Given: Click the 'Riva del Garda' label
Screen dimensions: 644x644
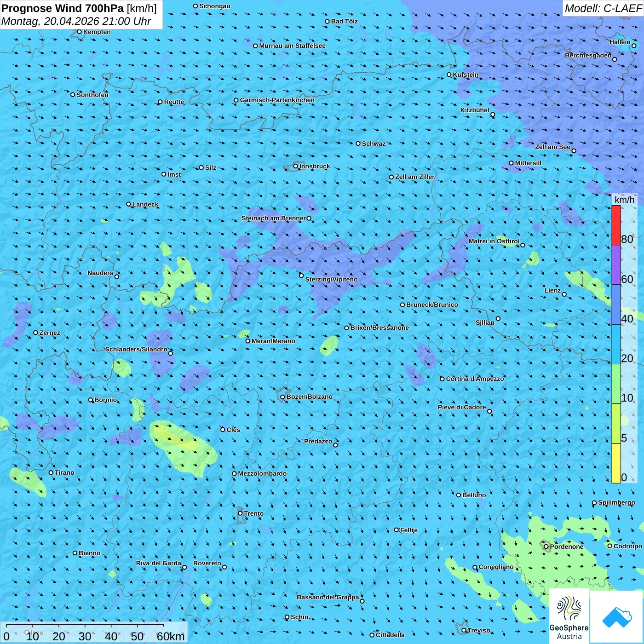Looking at the screenshot, I should (x=158, y=563).
